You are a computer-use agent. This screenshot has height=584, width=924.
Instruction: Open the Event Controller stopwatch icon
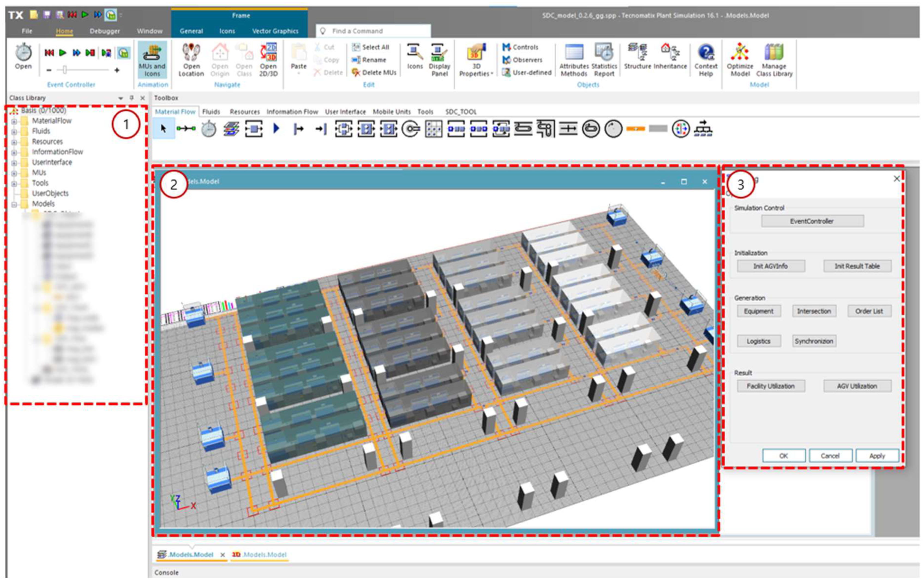tap(23, 53)
